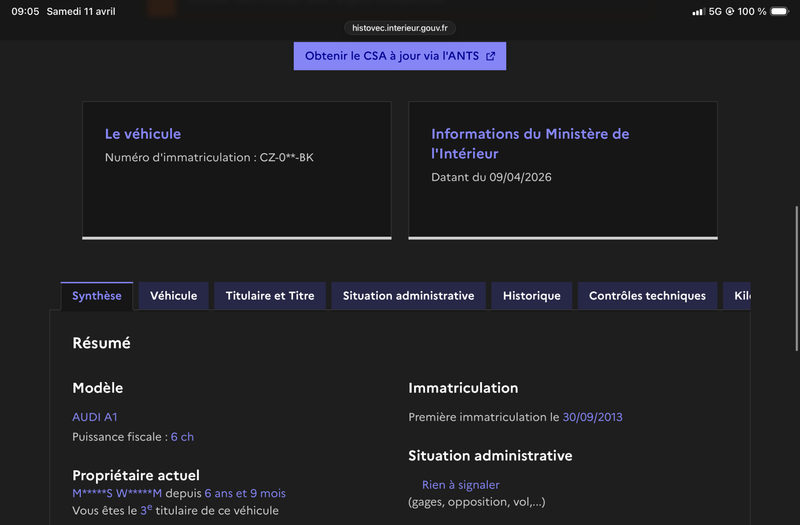Image resolution: width=800 pixels, height=525 pixels.
Task: Select the partially visible Kilométrage tab
Action: point(737,296)
